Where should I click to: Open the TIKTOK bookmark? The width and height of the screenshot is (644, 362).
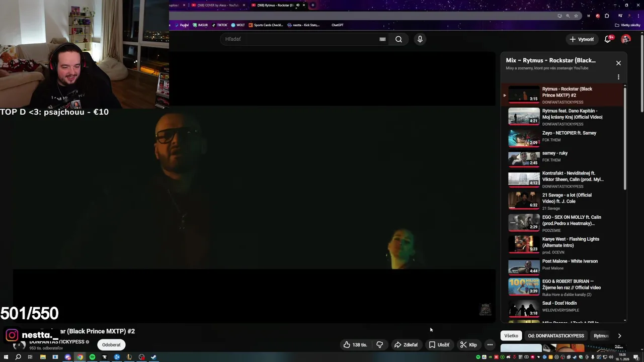(x=219, y=25)
